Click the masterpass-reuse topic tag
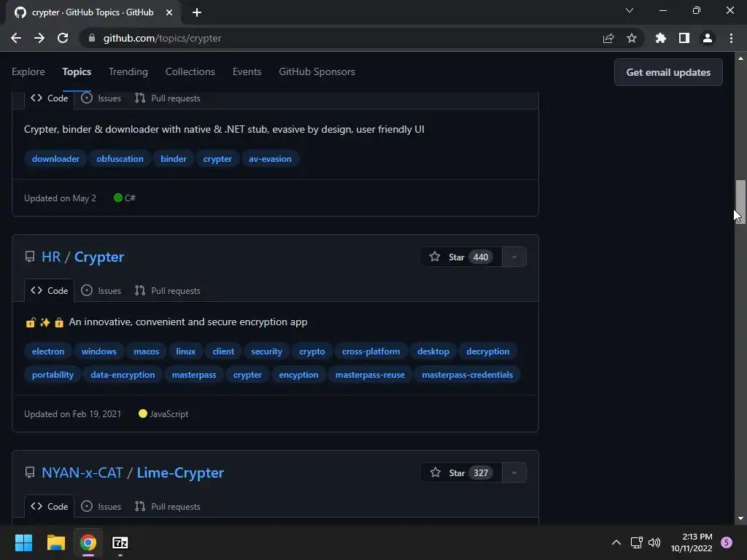The height and width of the screenshot is (560, 747). (x=370, y=374)
